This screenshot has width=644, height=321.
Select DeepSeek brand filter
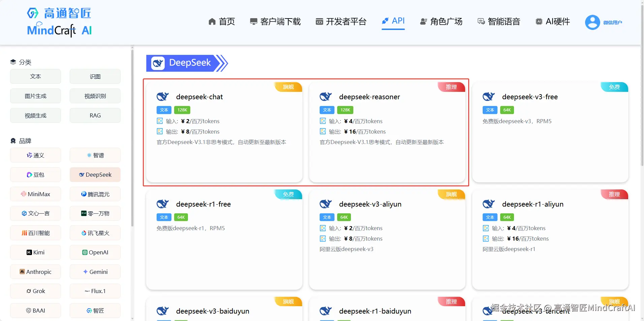point(95,175)
